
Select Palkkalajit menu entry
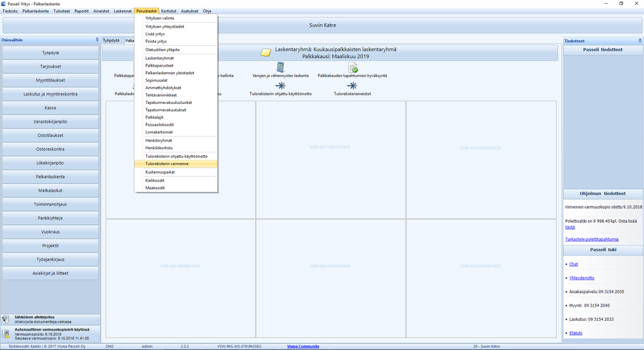coord(176,118)
